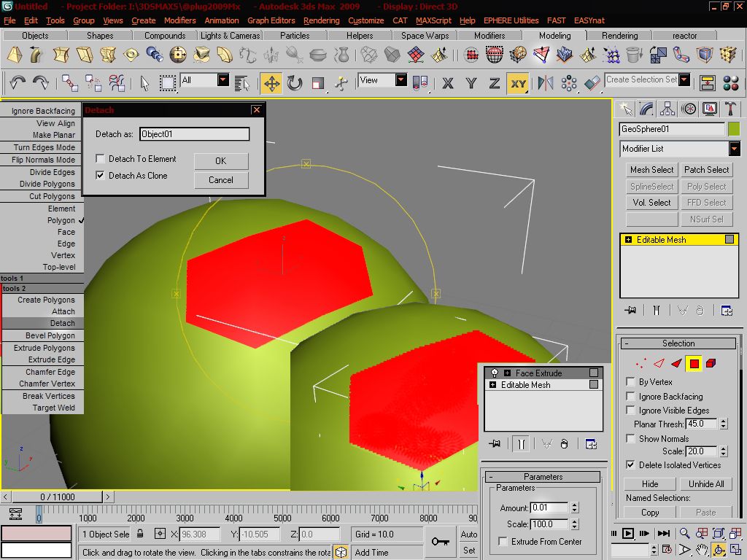Restrict to Z axis constraint
This screenshot has height=560, width=747.
coord(494,83)
